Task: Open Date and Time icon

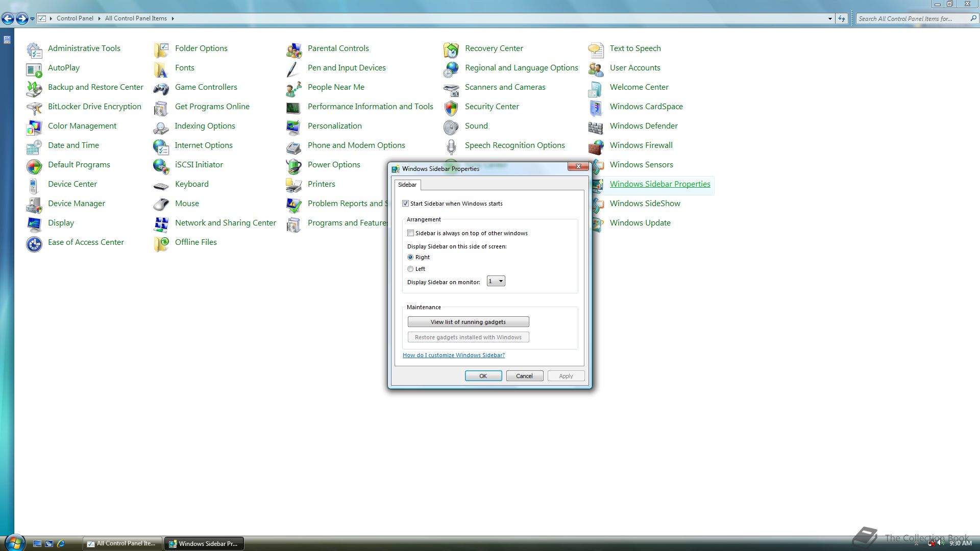Action: pyautogui.click(x=34, y=147)
